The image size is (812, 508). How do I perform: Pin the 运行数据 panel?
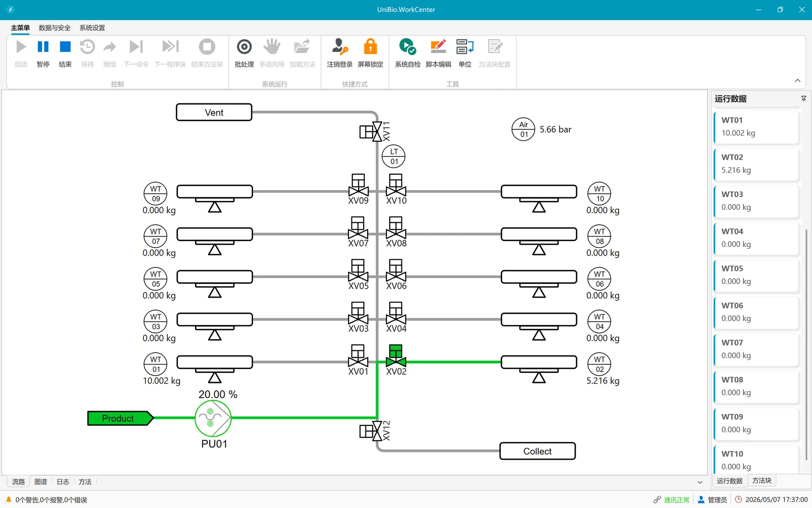pos(803,98)
